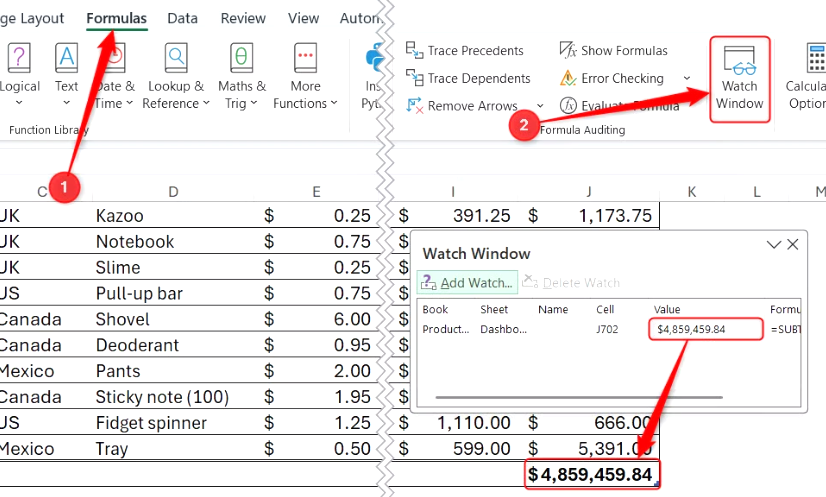This screenshot has width=826, height=497.
Task: Select the 391.25 cell in column I
Action: tap(454, 216)
